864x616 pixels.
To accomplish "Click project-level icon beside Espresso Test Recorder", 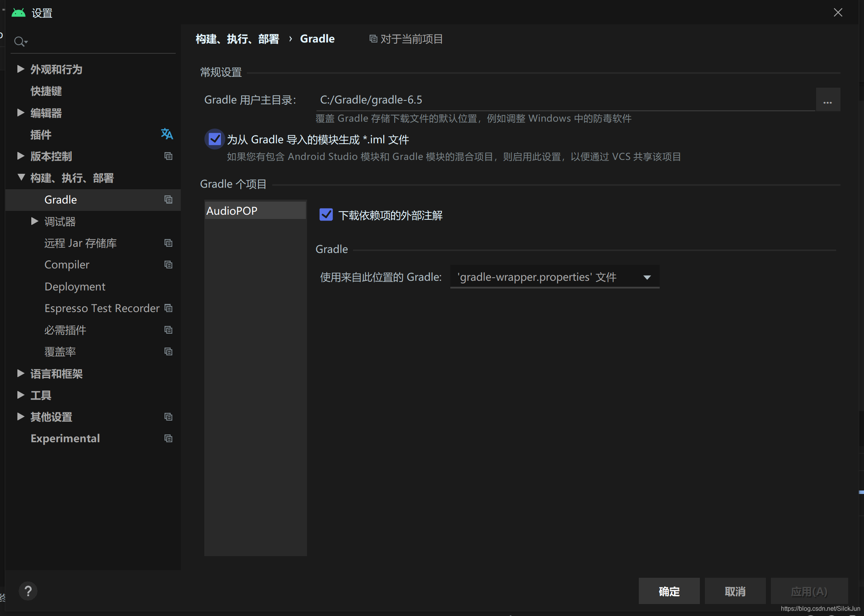I will click(168, 308).
